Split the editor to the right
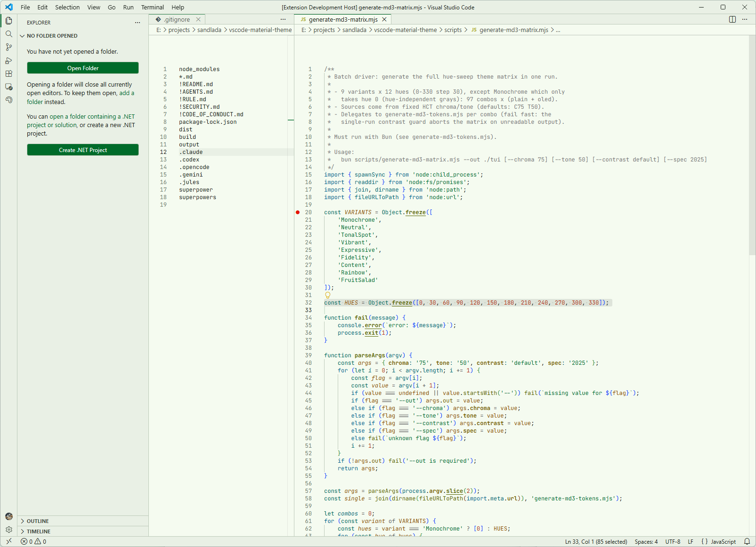The image size is (756, 547). coord(732,19)
